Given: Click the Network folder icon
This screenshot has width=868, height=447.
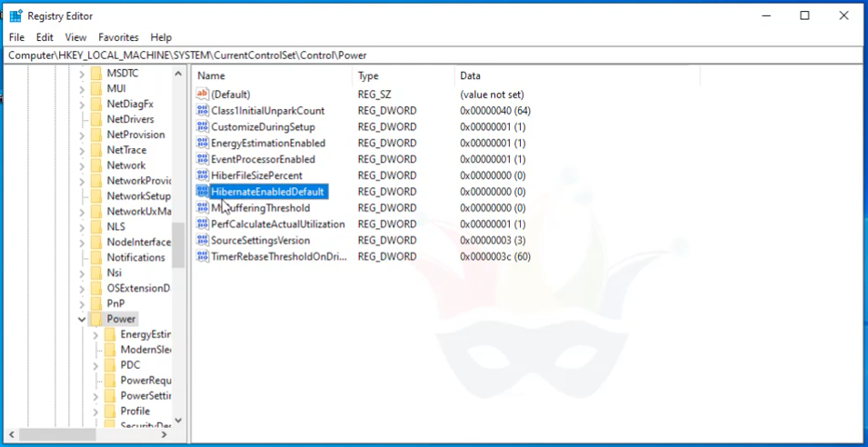Looking at the screenshot, I should pos(97,165).
